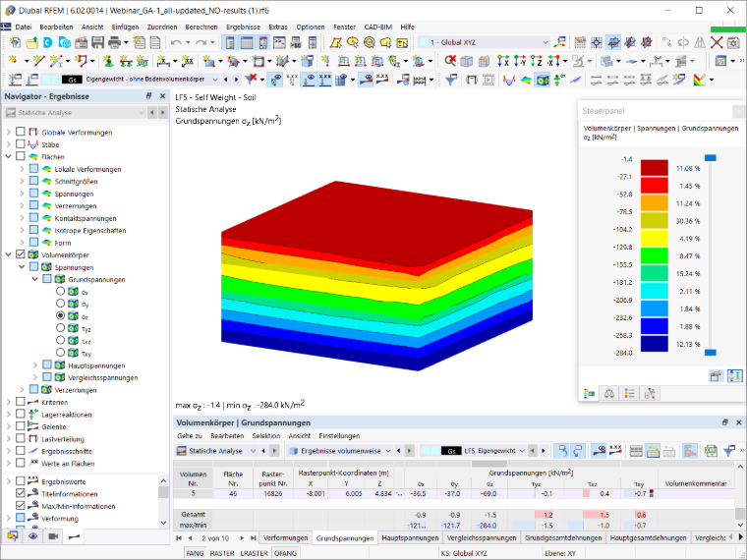Click the undo arrow icon
Viewport: 747px width, 560px height.
point(176,42)
